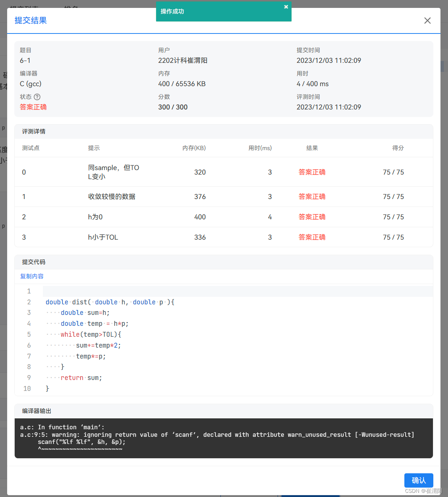Click the 提交结果 dialog title
Viewport: 448px width, 497px height.
point(30,20)
